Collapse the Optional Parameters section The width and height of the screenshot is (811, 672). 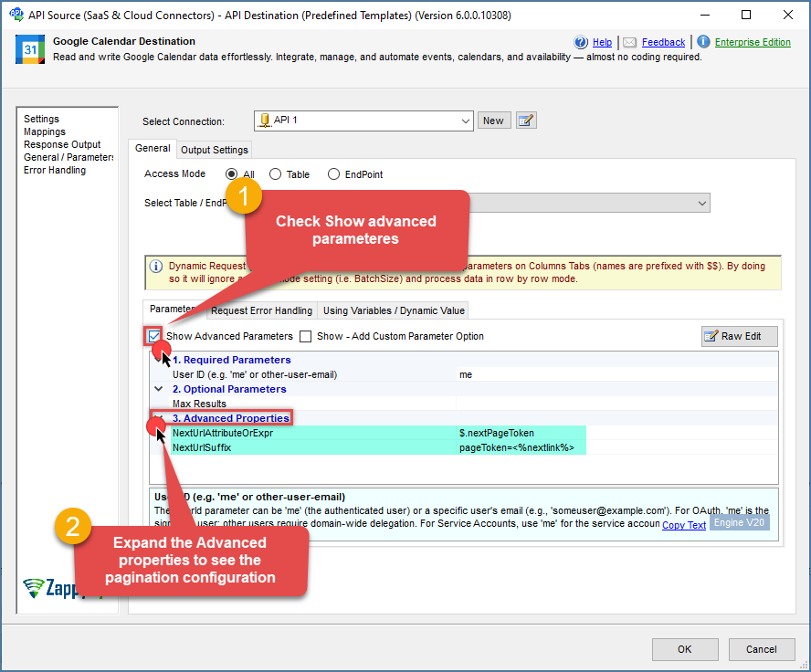pyautogui.click(x=159, y=389)
